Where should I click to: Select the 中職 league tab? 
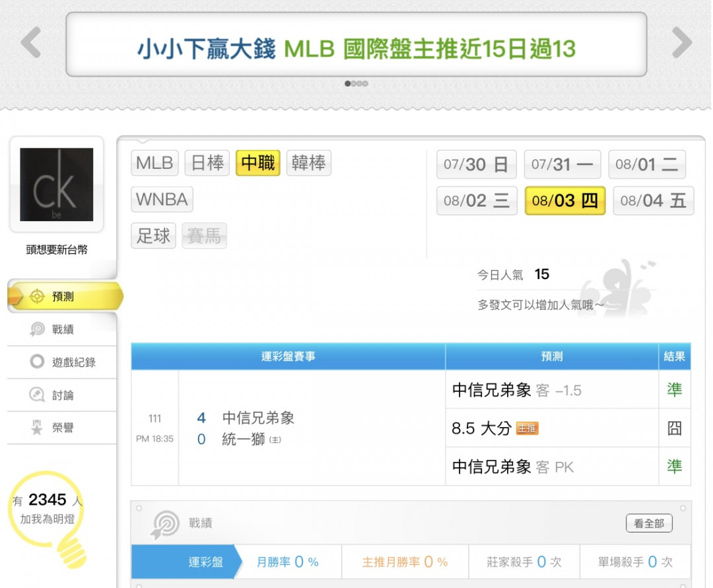click(x=258, y=163)
